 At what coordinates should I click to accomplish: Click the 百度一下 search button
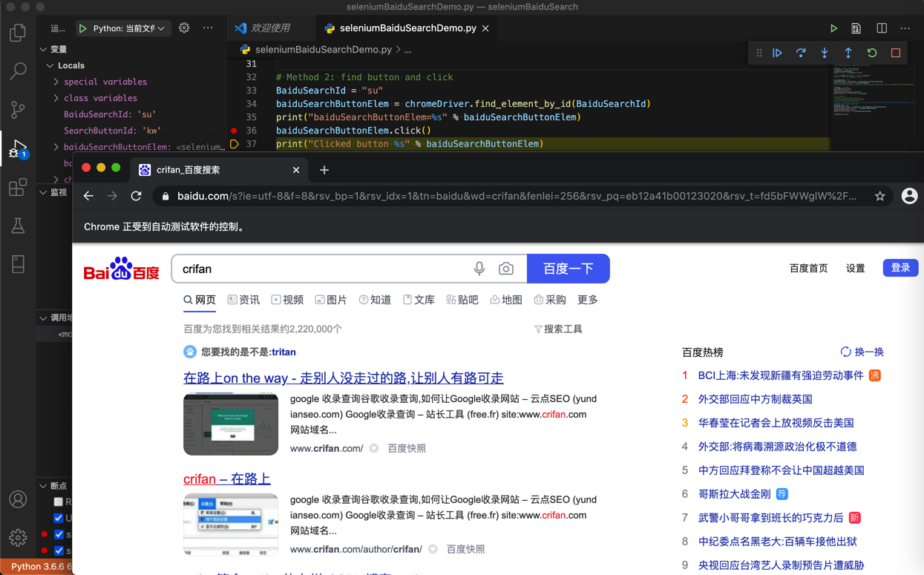(x=569, y=269)
